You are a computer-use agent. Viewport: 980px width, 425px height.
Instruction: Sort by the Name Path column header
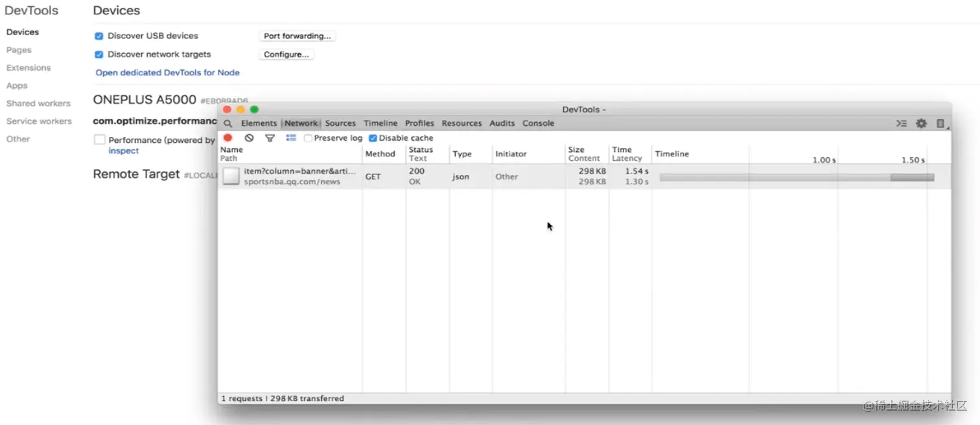(290, 154)
